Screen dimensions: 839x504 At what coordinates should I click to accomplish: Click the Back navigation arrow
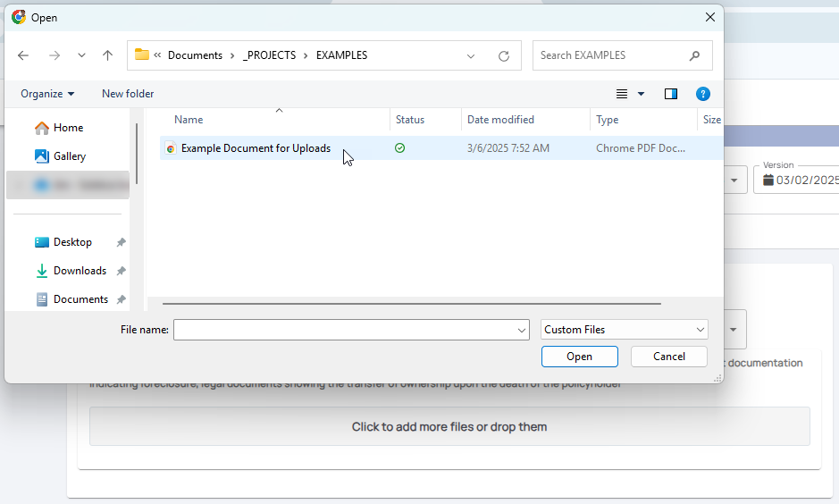point(23,55)
